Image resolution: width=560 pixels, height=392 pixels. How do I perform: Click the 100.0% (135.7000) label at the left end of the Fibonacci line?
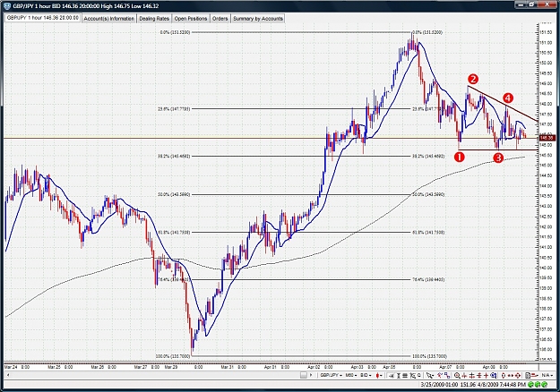173,356
